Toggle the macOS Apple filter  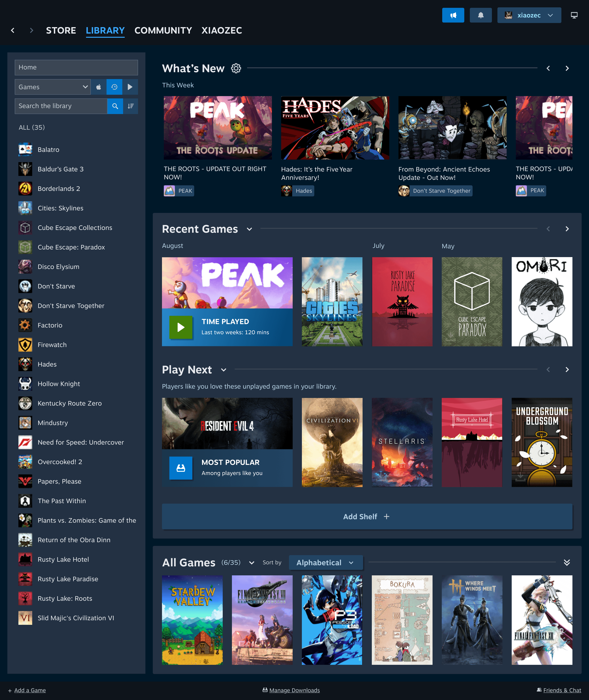click(x=98, y=87)
